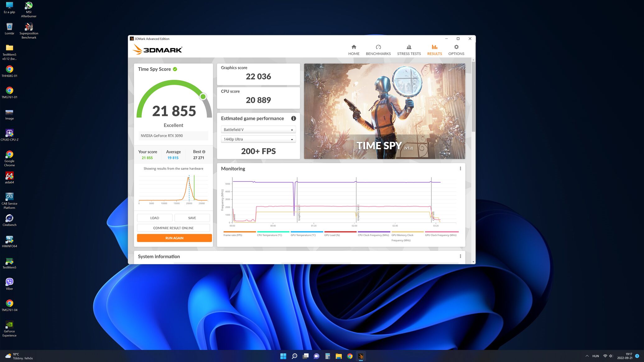
Task: Select the TMG761-01 Chrome shortcut
Action: tap(9, 93)
